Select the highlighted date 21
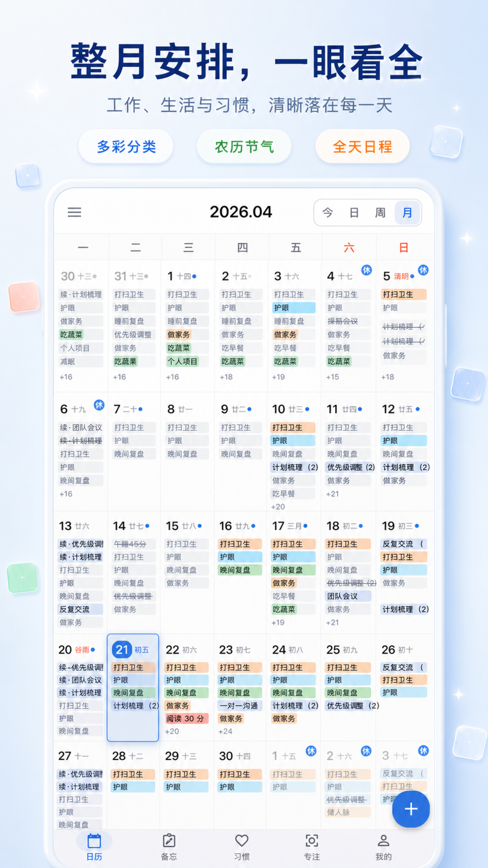The height and width of the screenshot is (868, 488). (x=122, y=650)
